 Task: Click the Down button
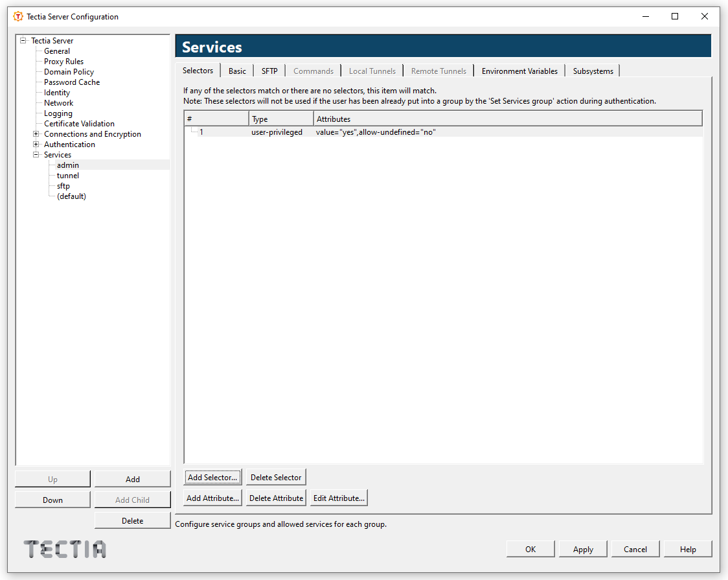52,500
